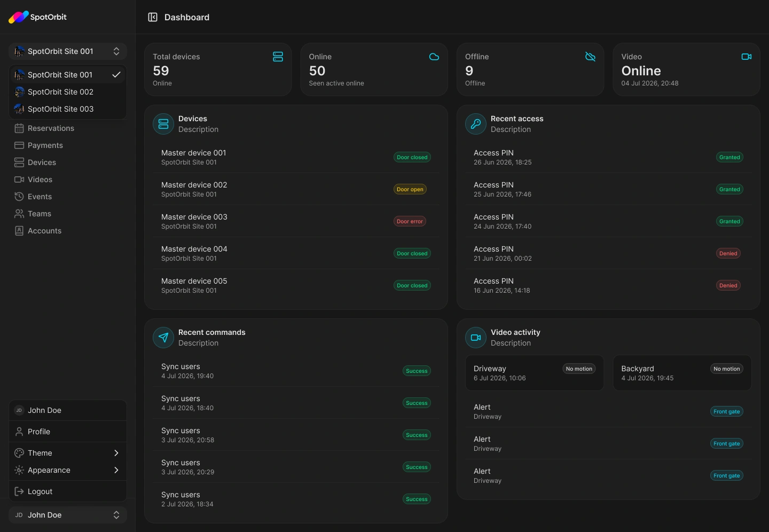Navigate to Accounts in the sidebar
This screenshot has width=769, height=532.
click(68, 231)
